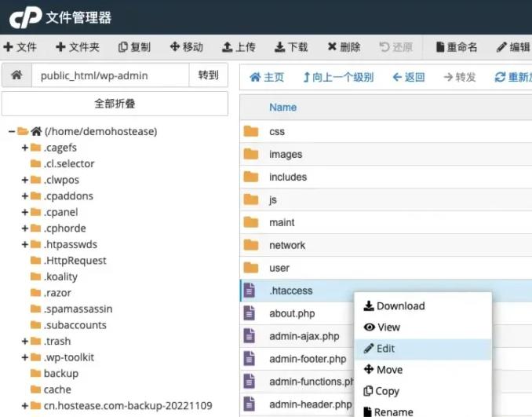Click the admin-ajax.php file icon
This screenshot has width=532, height=417.
[250, 336]
